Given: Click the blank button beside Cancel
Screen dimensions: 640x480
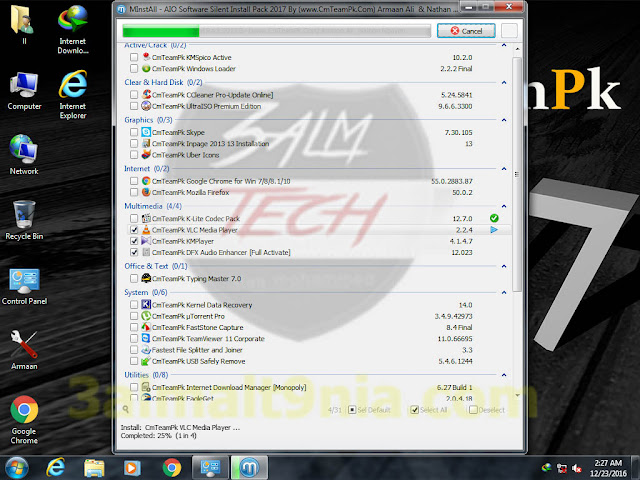Looking at the screenshot, I should coord(509,31).
